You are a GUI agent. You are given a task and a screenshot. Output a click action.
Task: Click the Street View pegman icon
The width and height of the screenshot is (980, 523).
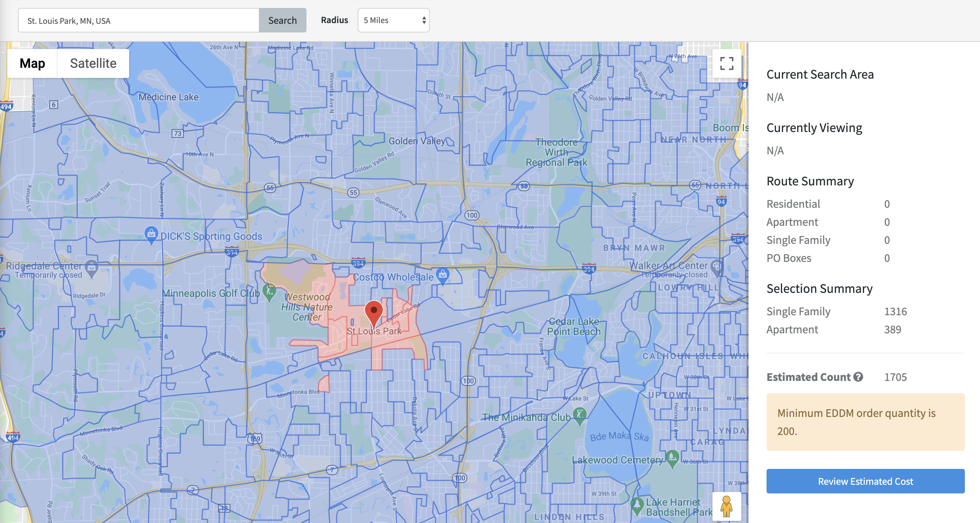[726, 506]
